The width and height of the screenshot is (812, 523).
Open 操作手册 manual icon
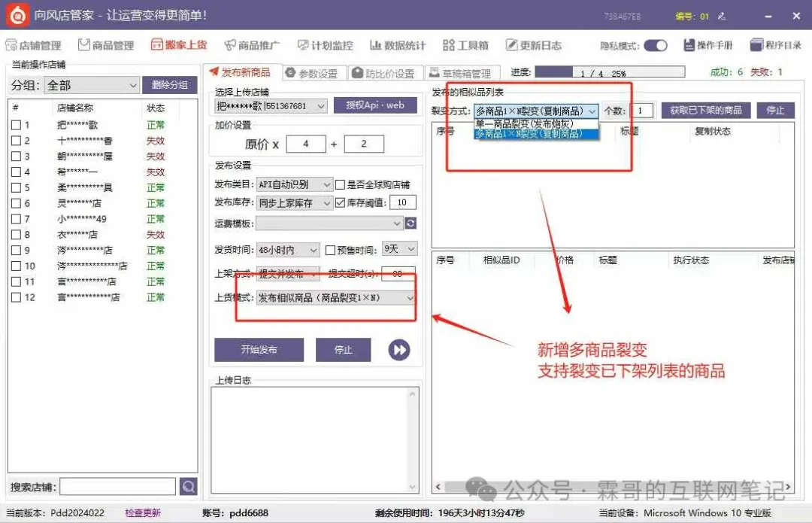pos(689,46)
